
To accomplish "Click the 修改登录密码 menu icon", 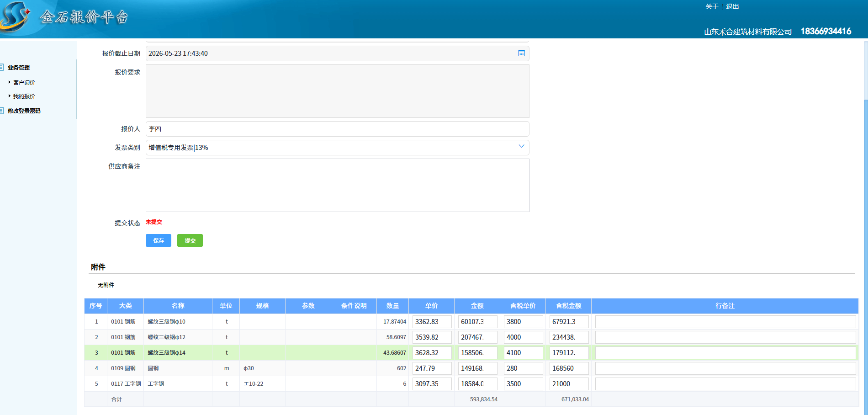I will [x=2, y=111].
